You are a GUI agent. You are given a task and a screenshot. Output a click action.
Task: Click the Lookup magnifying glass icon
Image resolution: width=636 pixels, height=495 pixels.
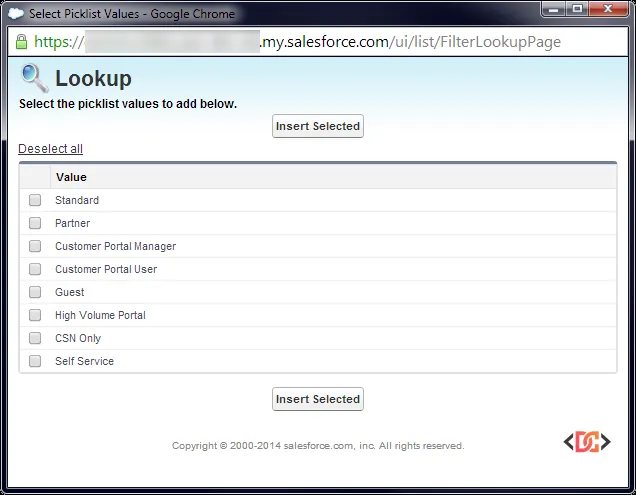(x=34, y=78)
